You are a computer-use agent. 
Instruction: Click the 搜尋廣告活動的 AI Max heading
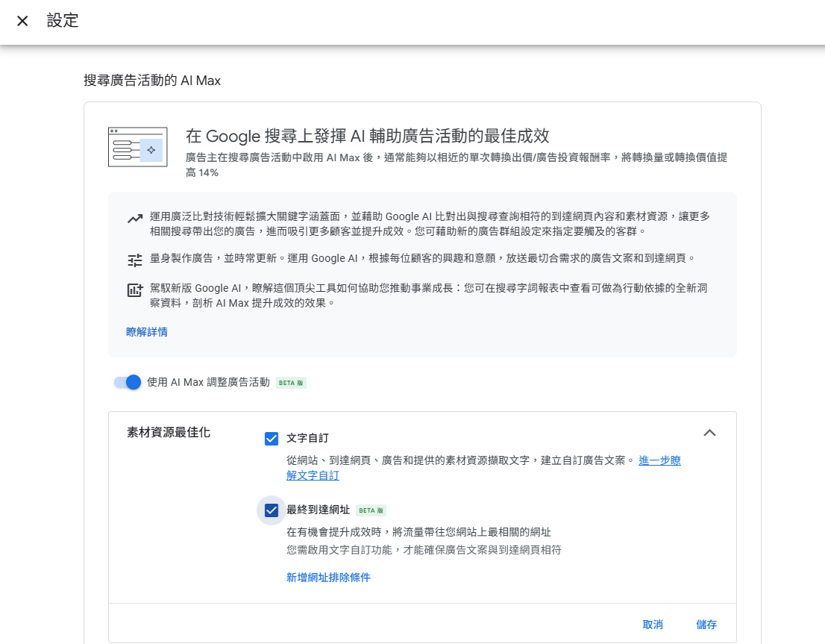point(152,81)
